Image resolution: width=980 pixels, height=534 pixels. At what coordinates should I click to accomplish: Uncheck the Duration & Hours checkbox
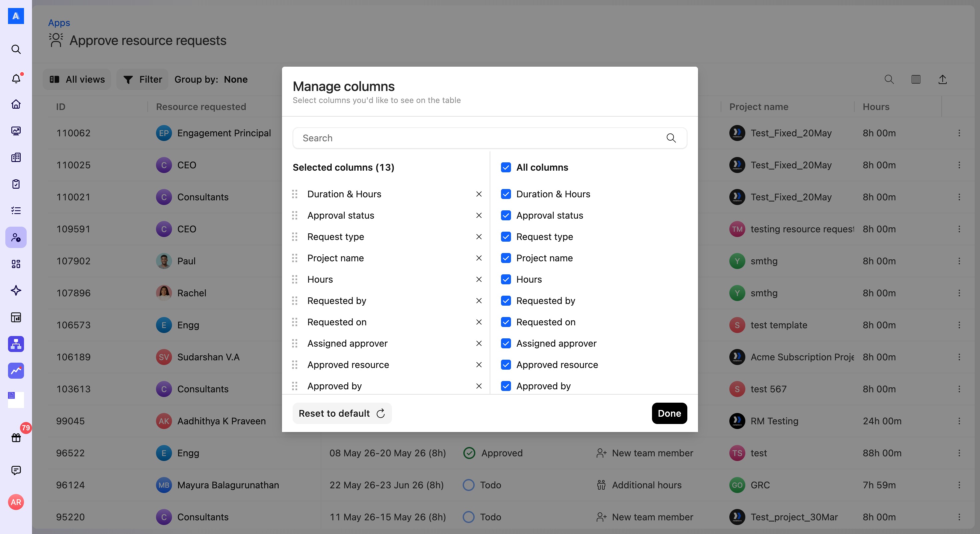[506, 194]
